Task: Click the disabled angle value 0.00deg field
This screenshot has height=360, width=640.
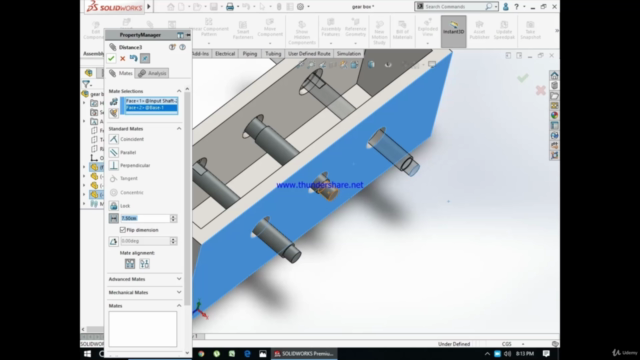Action: 144,241
